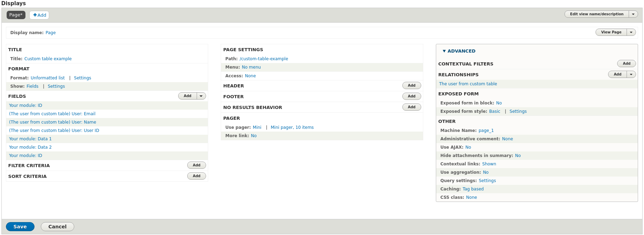Click the Cancel button

(57, 227)
